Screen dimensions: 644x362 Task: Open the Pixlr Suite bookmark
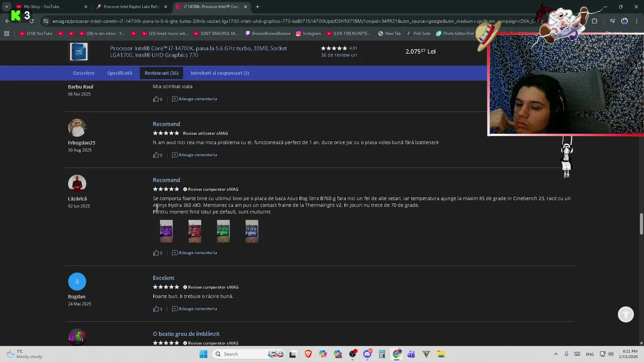[x=418, y=33]
